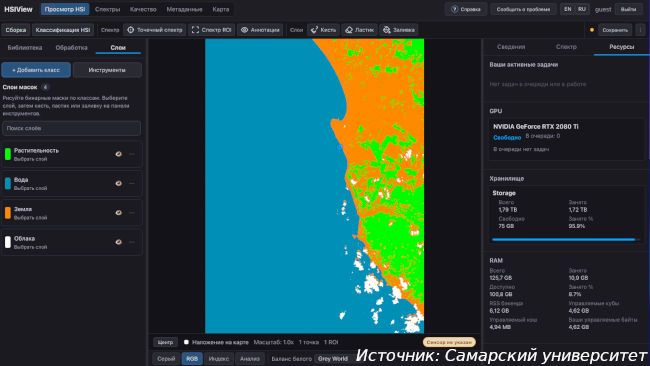Select the Заливка fill tool
The width and height of the screenshot is (650, 366).
(x=398, y=30)
